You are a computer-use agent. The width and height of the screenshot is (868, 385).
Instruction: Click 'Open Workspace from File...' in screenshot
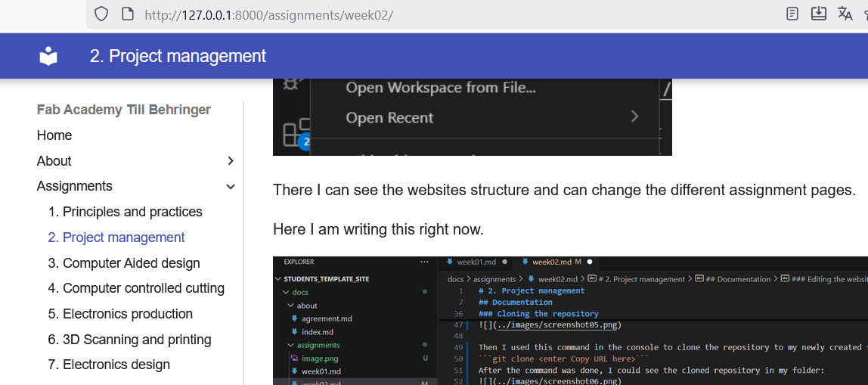(x=441, y=88)
